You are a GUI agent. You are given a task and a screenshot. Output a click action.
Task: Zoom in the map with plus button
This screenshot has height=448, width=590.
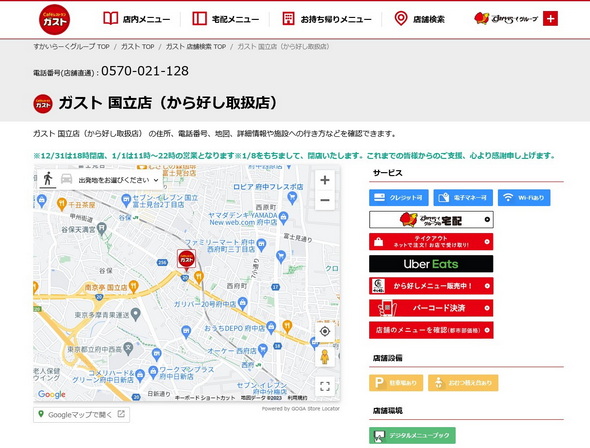[x=325, y=180]
